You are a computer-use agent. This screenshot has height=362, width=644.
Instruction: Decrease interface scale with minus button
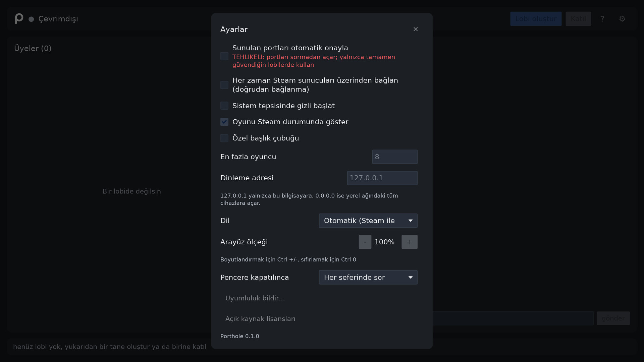pos(365,242)
